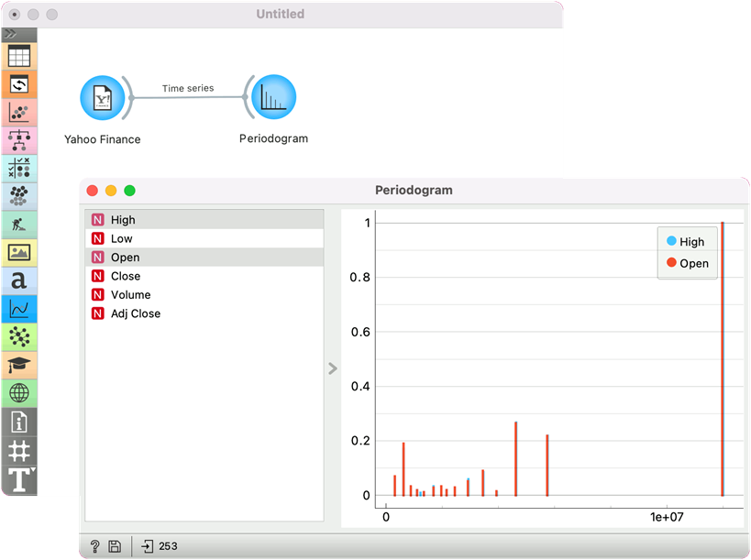Click the 253 input count in status bar
This screenshot has height=560, width=751.
click(x=168, y=546)
